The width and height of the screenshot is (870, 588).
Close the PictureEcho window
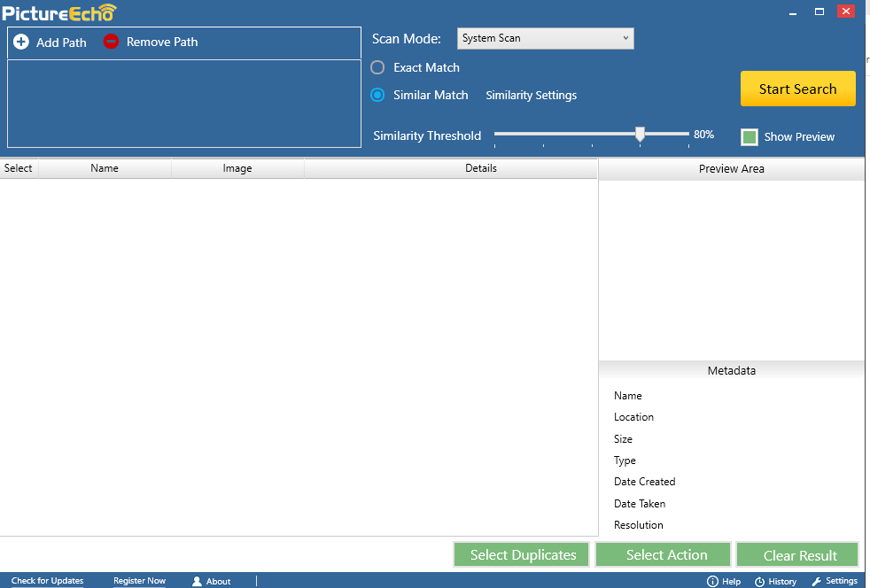(845, 12)
